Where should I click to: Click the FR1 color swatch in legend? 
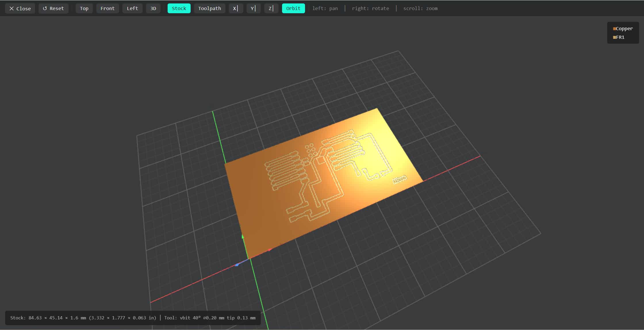614,37
